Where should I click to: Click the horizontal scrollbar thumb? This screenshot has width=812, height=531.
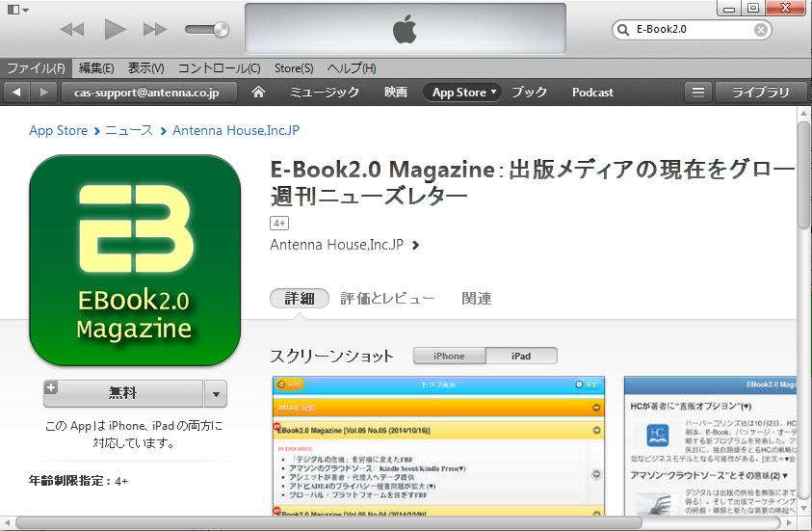coord(328,522)
